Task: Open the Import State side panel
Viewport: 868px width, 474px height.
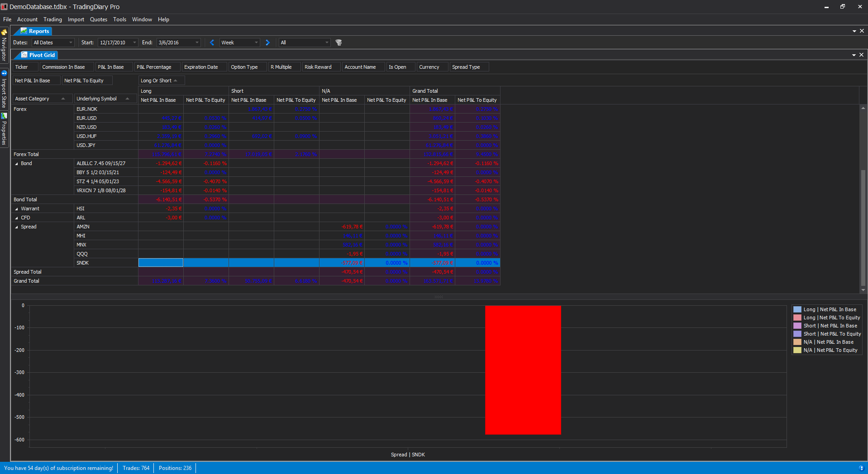Action: click(x=4, y=89)
